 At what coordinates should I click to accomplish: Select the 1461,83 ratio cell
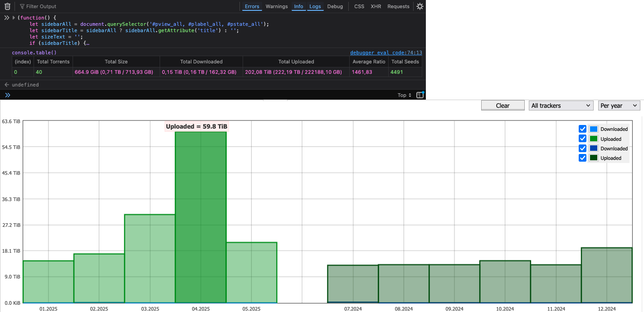369,72
